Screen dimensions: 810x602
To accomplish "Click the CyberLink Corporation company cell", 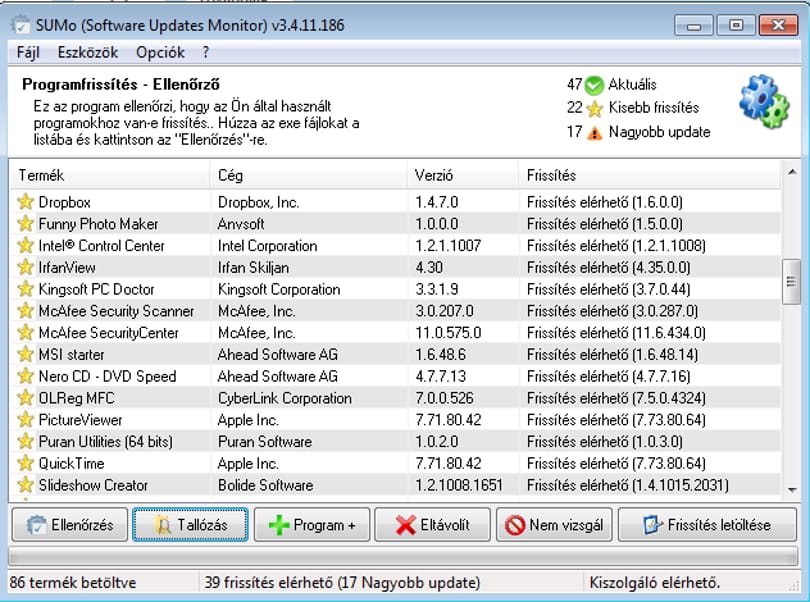I will tap(285, 398).
